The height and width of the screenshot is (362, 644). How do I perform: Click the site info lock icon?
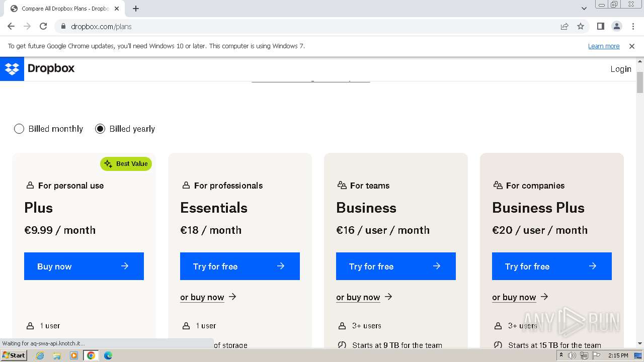(x=63, y=27)
